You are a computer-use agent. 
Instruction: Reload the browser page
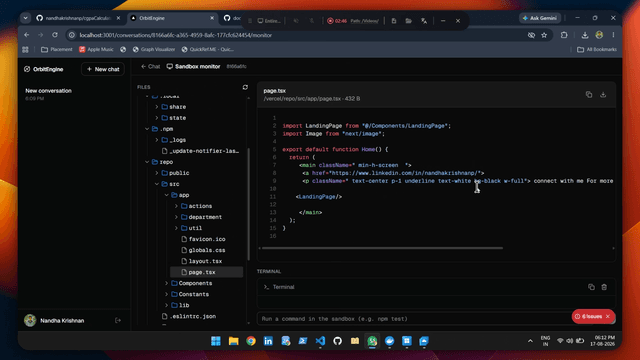pyautogui.click(x=55, y=35)
